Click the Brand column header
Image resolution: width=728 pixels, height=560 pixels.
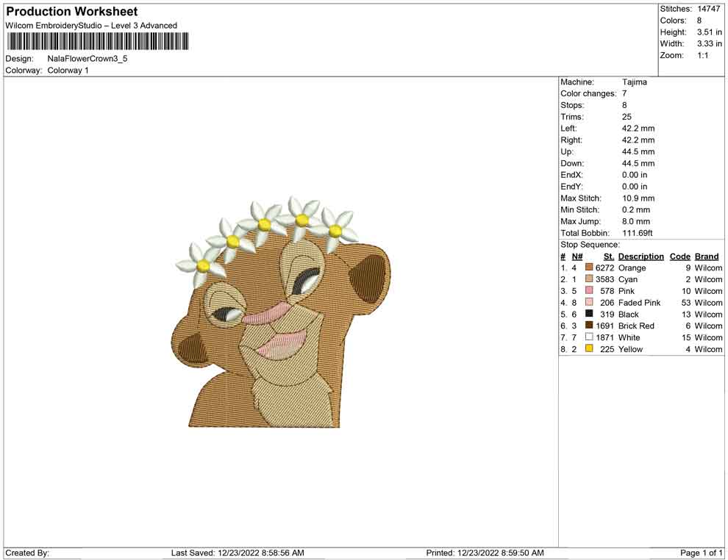(706, 256)
